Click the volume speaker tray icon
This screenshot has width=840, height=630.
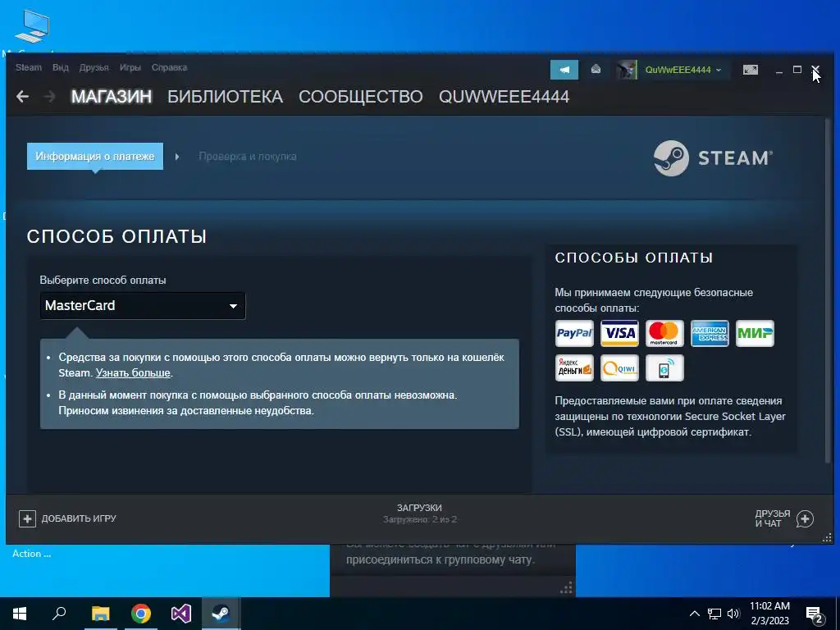(x=733, y=614)
